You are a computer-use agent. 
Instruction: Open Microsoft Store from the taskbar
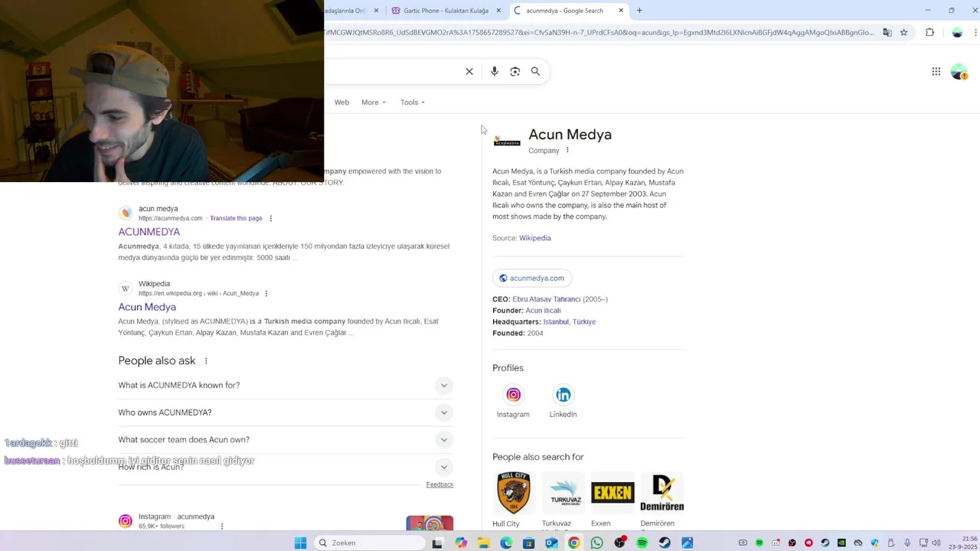528,543
